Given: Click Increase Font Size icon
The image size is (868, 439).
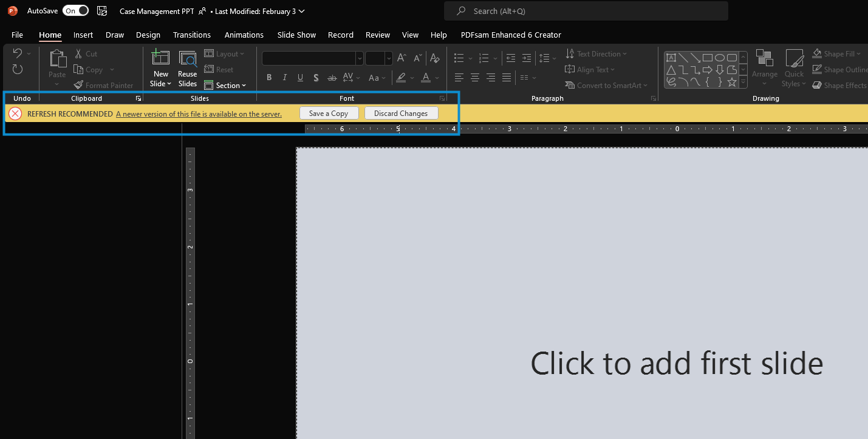Looking at the screenshot, I should tap(402, 58).
